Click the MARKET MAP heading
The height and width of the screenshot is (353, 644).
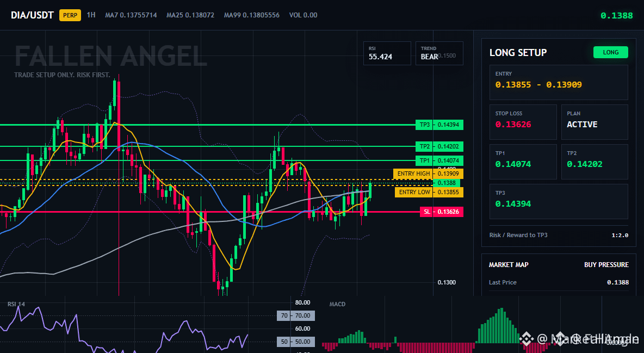(509, 265)
